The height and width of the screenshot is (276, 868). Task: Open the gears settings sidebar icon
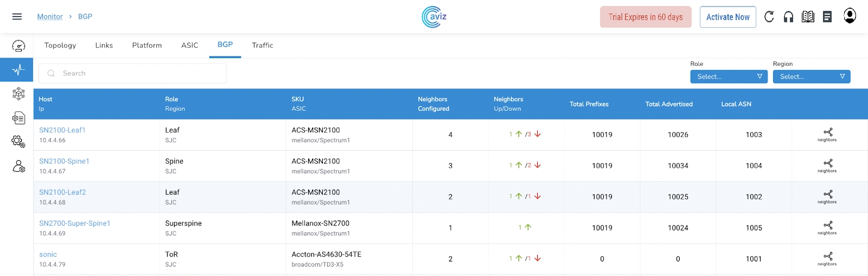point(18,142)
